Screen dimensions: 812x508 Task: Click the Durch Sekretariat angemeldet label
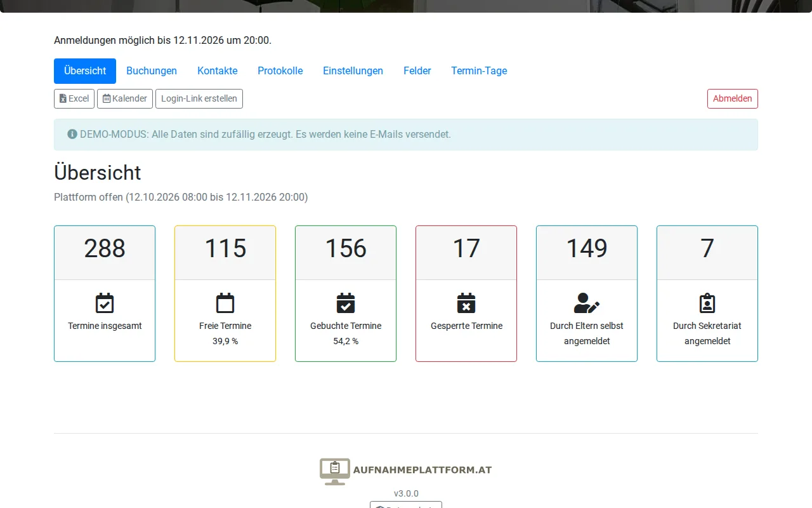707,333
